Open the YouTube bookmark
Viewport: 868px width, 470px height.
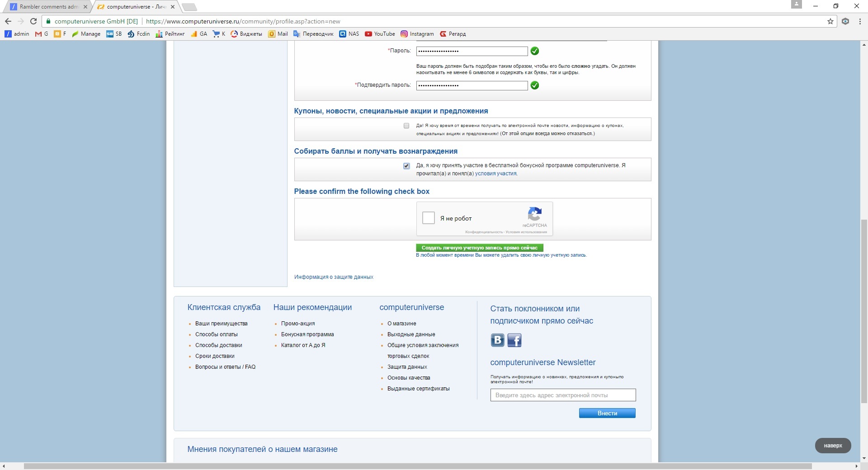click(380, 34)
